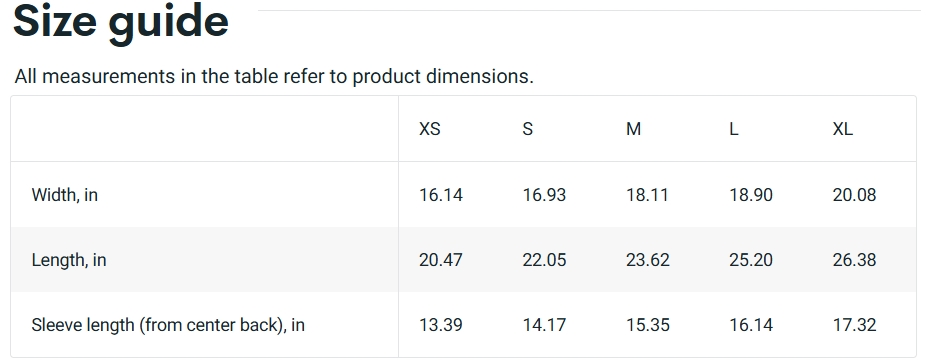Click the XL sleeve length value 17.32

(854, 325)
